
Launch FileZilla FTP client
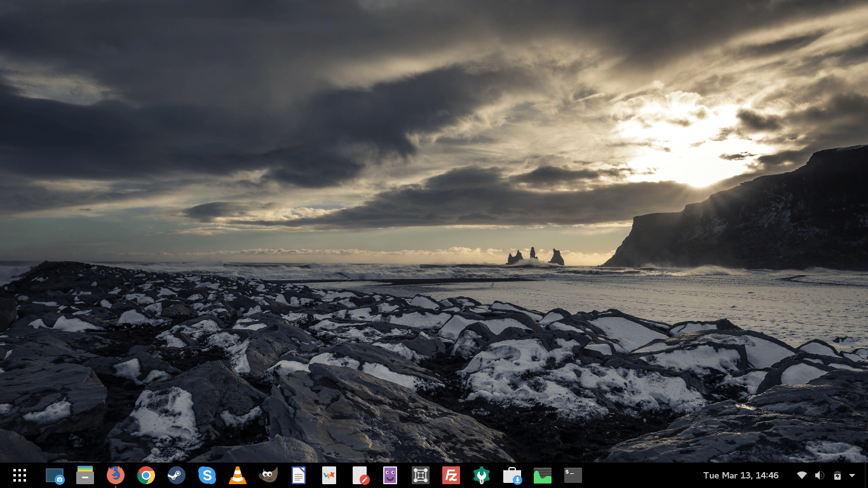click(451, 475)
